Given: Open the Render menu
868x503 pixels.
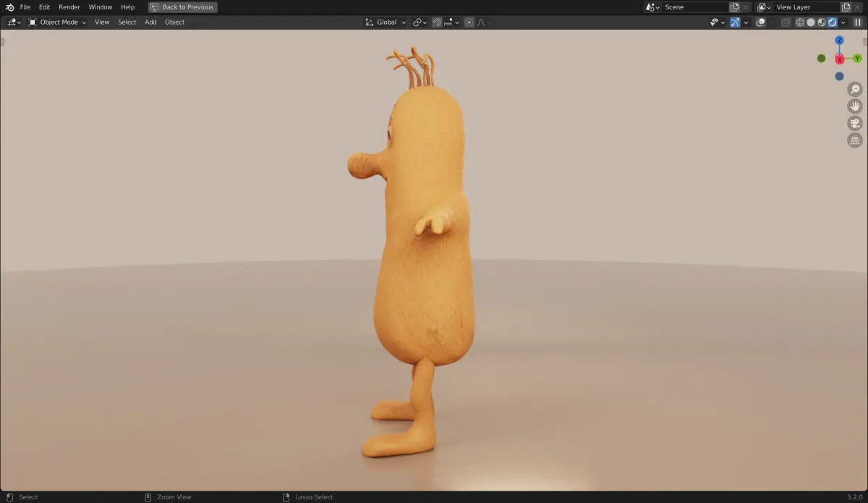Looking at the screenshot, I should (69, 7).
